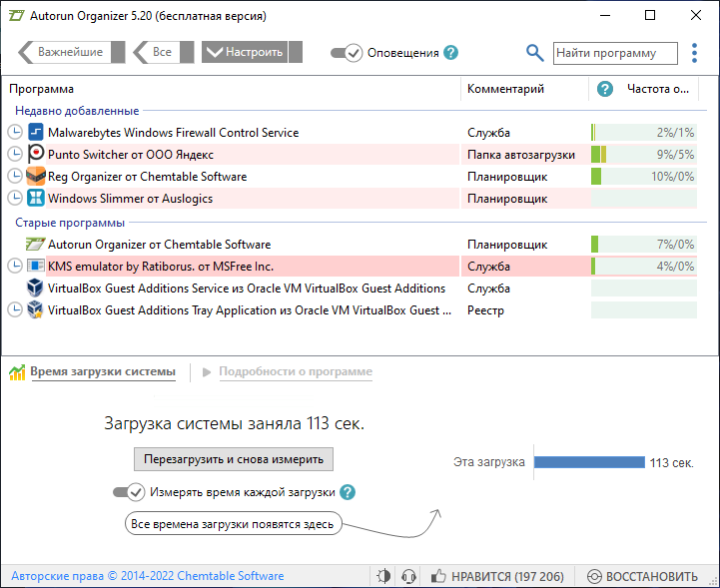Click the clock icon beside Windows Slimmer
The height and width of the screenshot is (588, 720).
[x=15, y=199]
